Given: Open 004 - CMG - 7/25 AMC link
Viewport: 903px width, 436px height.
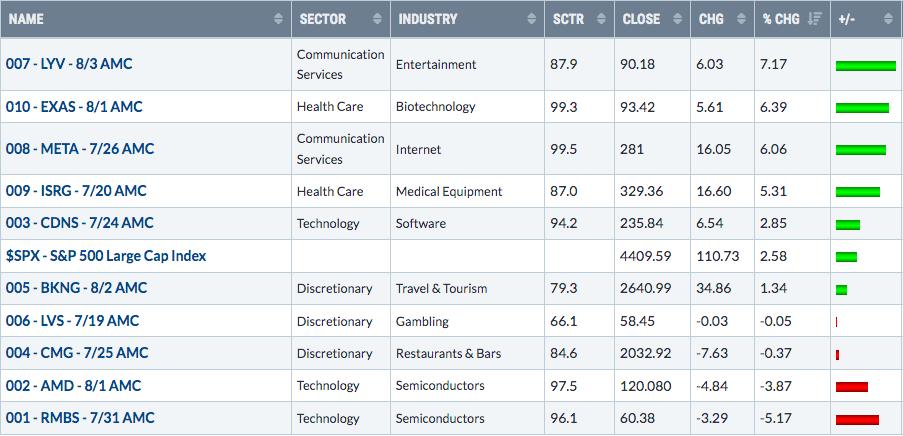Looking at the screenshot, I should [x=77, y=352].
